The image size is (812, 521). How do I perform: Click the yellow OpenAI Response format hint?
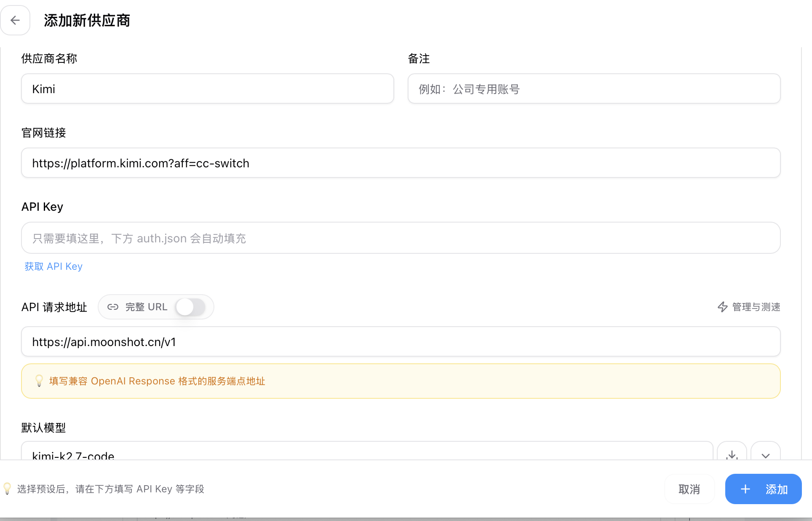point(401,381)
